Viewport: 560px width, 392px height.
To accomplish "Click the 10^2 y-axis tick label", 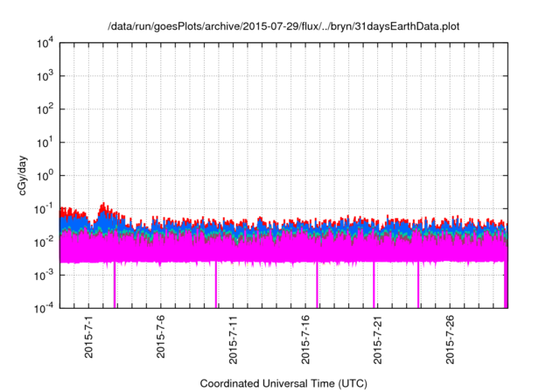I will click(45, 109).
